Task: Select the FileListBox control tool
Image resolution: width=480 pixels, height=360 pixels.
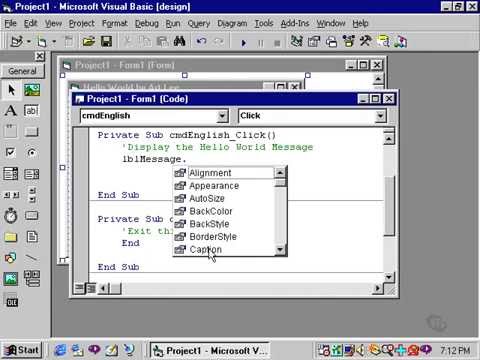Action: point(32,237)
